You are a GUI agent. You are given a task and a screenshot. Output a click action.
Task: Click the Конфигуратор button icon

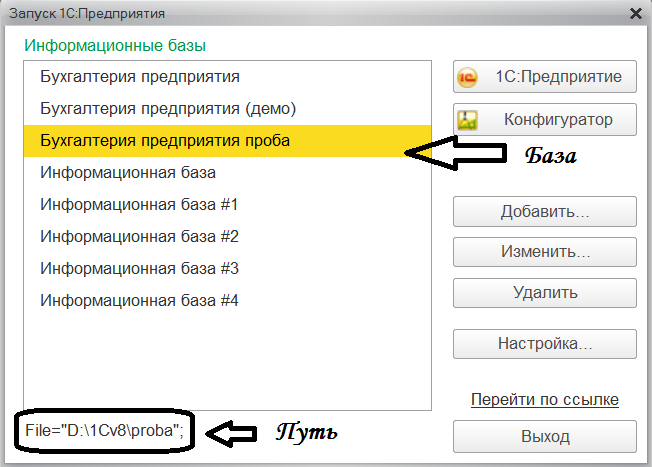point(467,120)
